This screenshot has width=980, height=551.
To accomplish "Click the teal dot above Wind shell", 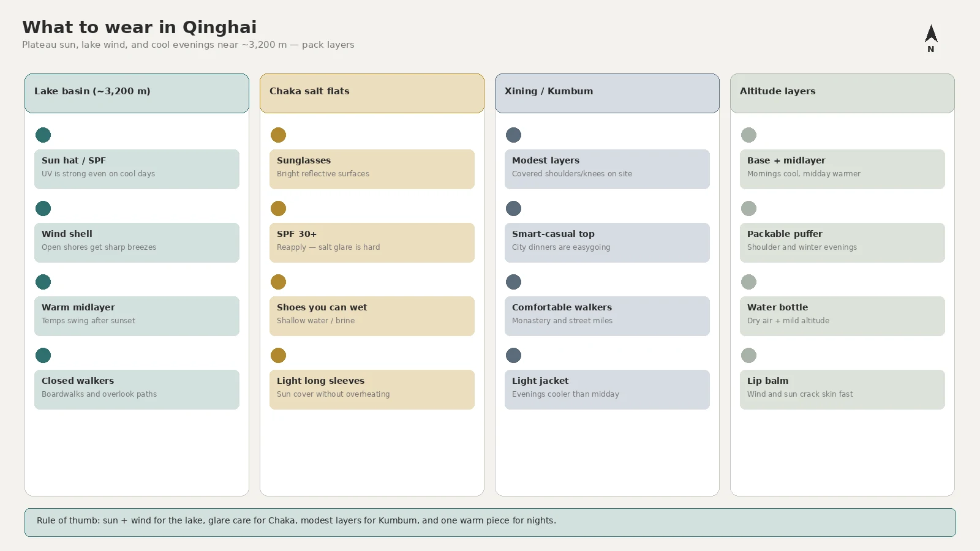I will click(x=43, y=208).
